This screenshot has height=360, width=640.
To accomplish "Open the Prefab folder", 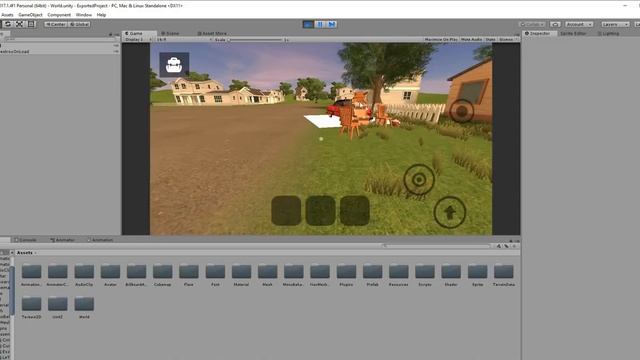I will click(372, 275).
